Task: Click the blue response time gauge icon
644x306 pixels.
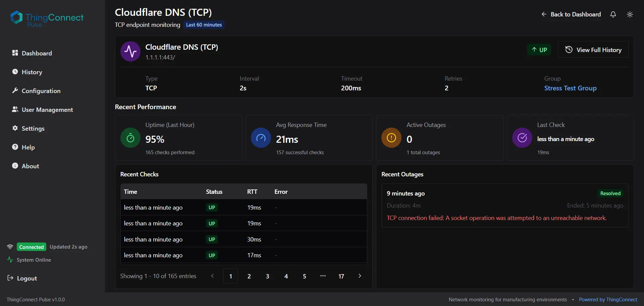Action: [x=261, y=138]
